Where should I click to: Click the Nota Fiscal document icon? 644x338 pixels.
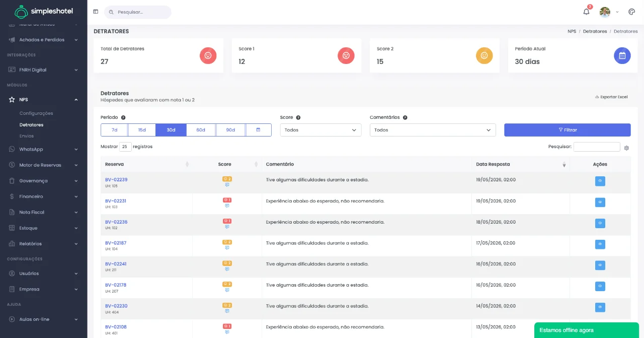[x=12, y=212]
